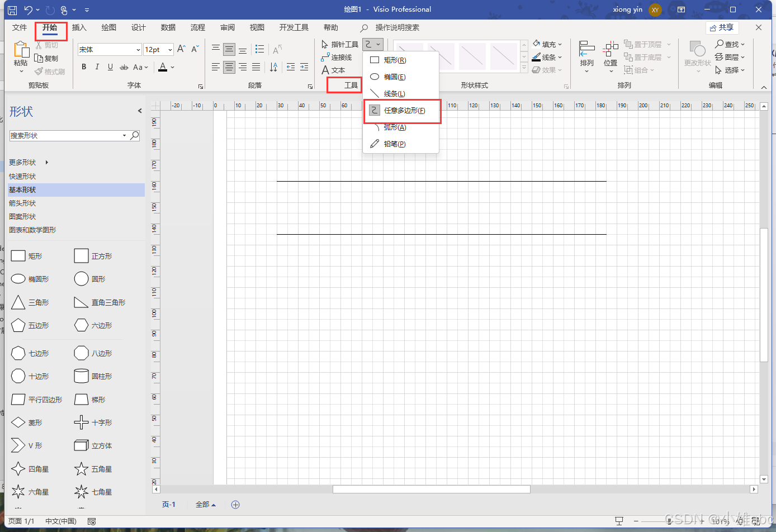Click the 共享 share button
Image resolution: width=776 pixels, height=532 pixels.
[722, 27]
